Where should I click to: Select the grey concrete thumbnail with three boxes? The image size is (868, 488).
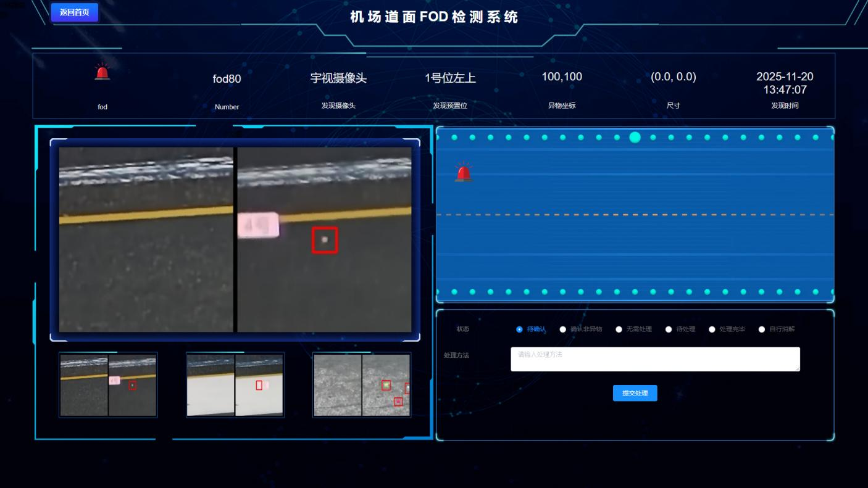pyautogui.click(x=362, y=385)
